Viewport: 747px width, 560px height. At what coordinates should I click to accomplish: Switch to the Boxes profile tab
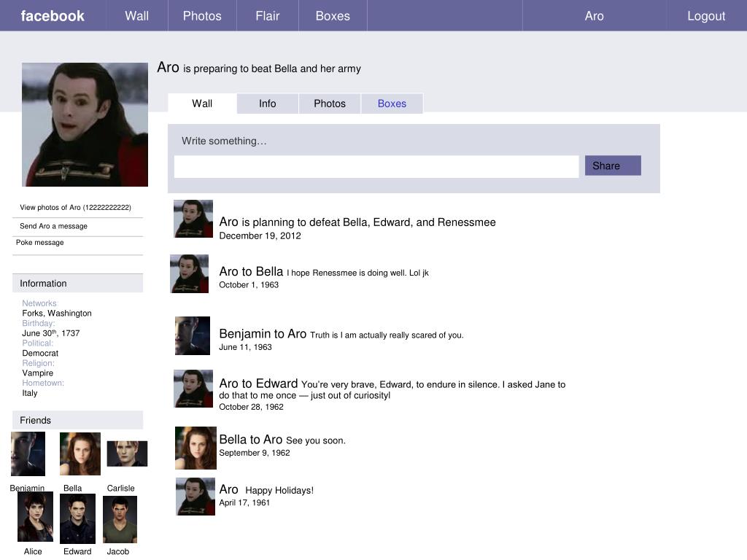tap(392, 104)
